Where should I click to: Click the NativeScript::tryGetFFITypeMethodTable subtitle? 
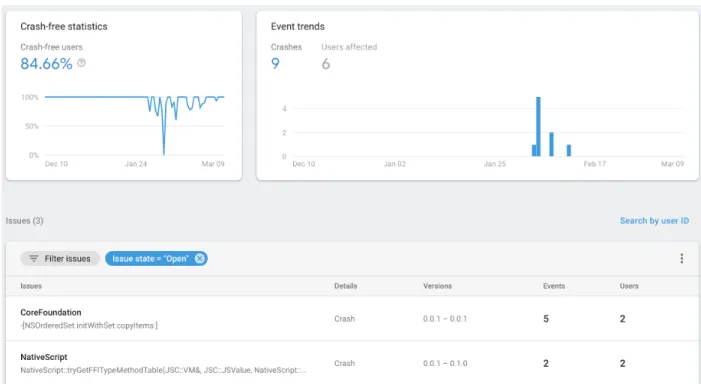[163, 370]
